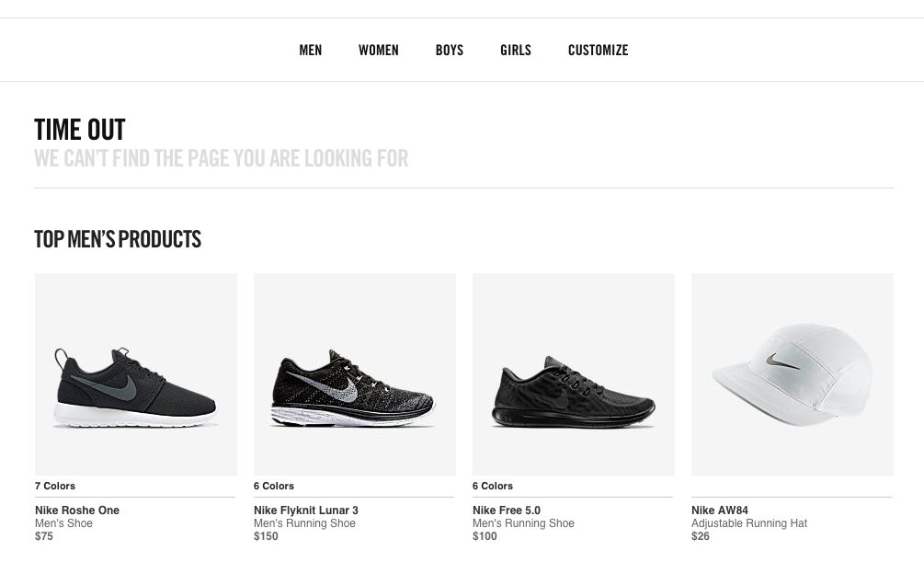
Task: Click the TOP MEN'S PRODUCTS heading
Action: pyautogui.click(x=118, y=239)
